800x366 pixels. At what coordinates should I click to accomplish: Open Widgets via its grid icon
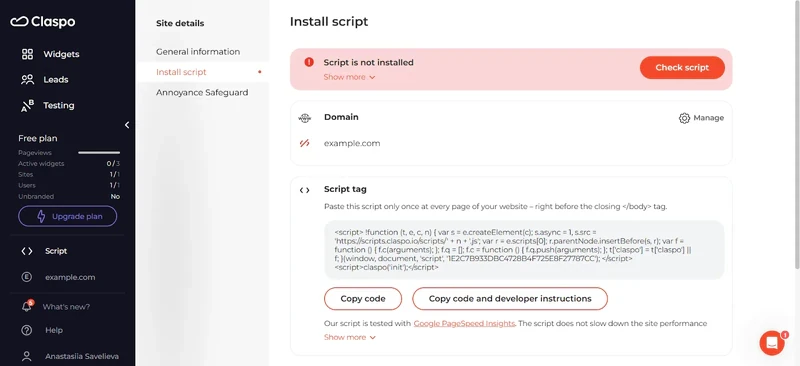pyautogui.click(x=27, y=54)
